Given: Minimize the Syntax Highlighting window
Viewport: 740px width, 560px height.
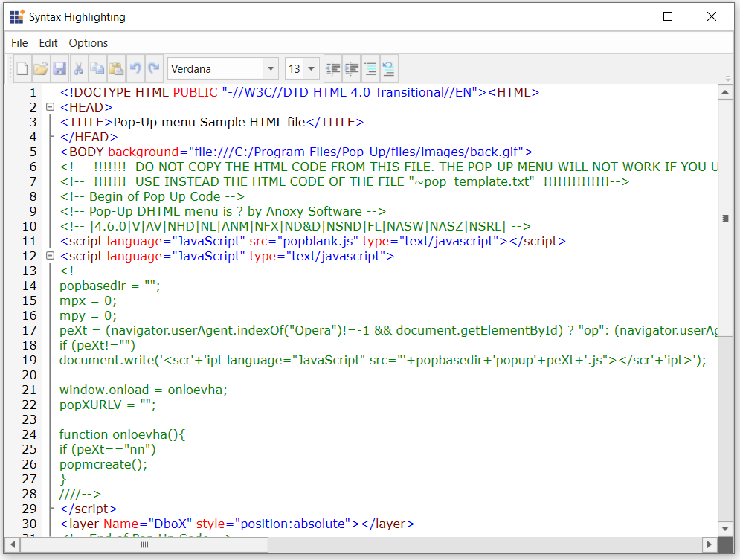Looking at the screenshot, I should click(625, 16).
